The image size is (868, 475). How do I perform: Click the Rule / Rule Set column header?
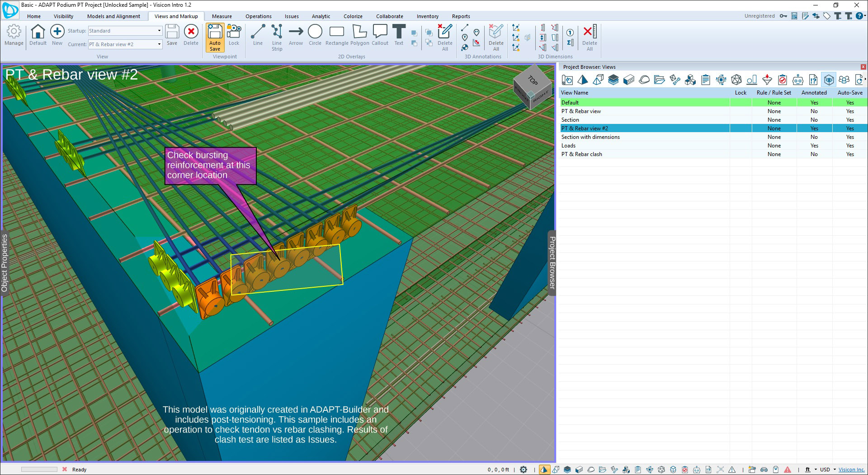[774, 93]
